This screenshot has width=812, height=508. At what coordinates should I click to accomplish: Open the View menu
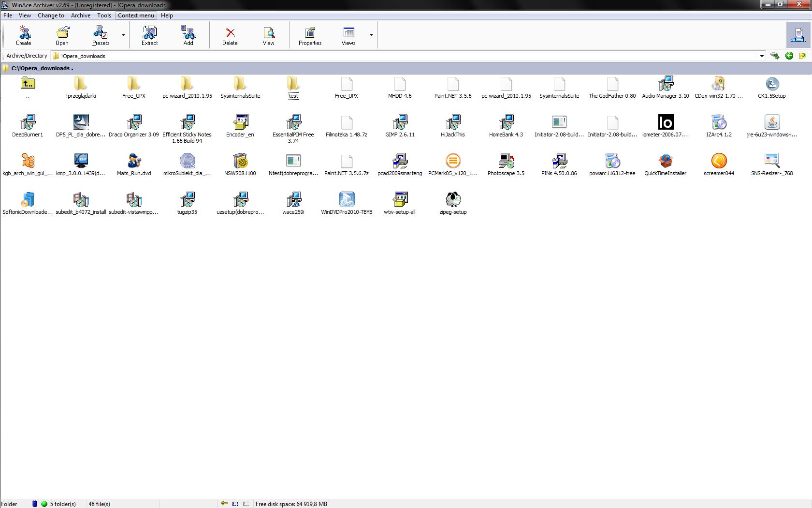pos(25,15)
